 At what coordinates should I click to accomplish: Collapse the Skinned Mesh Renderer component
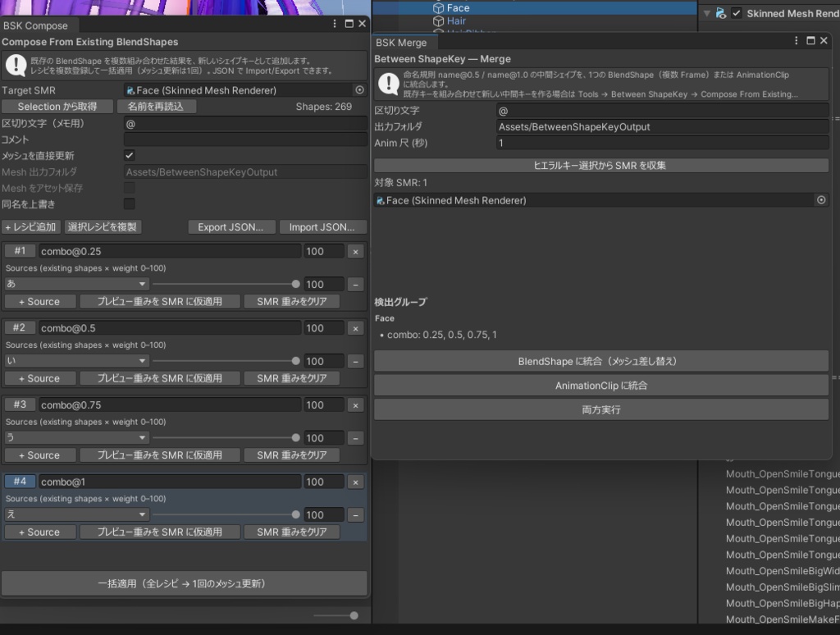pyautogui.click(x=707, y=13)
